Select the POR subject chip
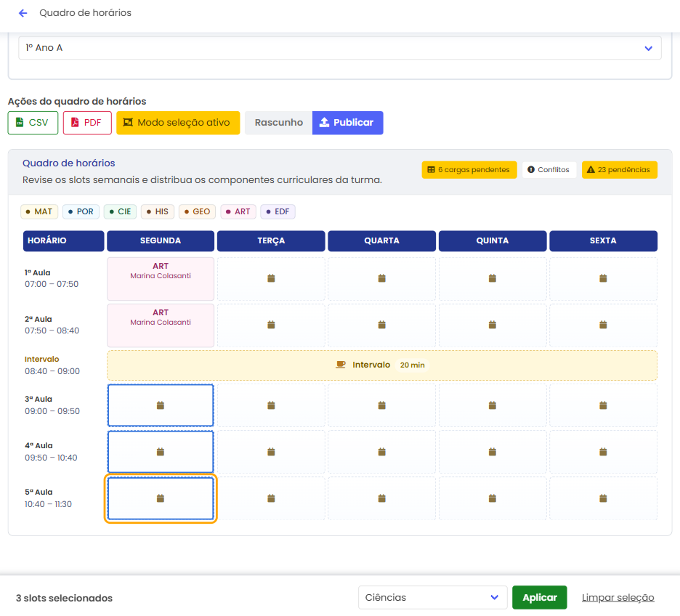The image size is (680, 616). [81, 211]
